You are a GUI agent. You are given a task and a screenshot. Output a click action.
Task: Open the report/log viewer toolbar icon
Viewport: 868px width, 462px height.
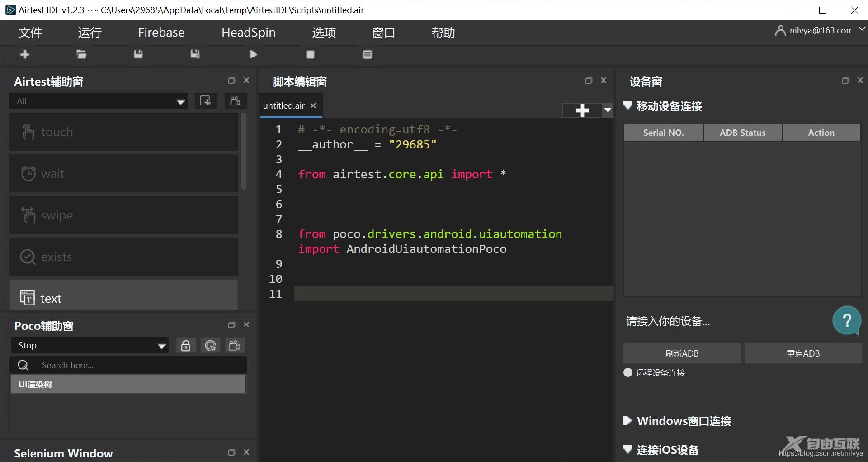pyautogui.click(x=368, y=55)
